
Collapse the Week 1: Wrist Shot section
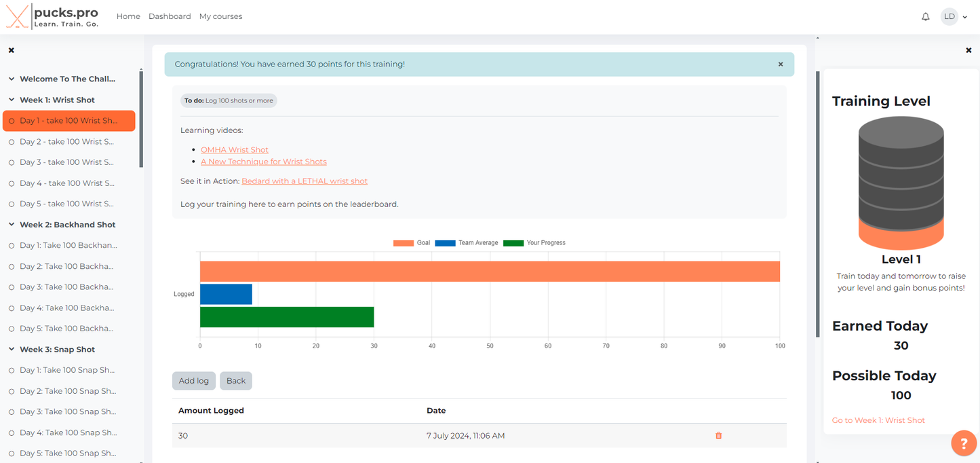click(x=12, y=100)
